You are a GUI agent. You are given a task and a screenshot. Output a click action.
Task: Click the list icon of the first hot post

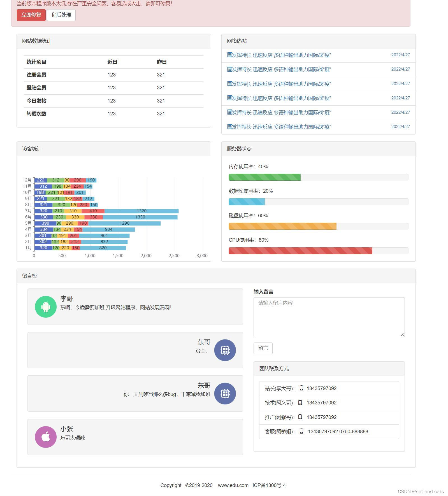click(x=229, y=55)
